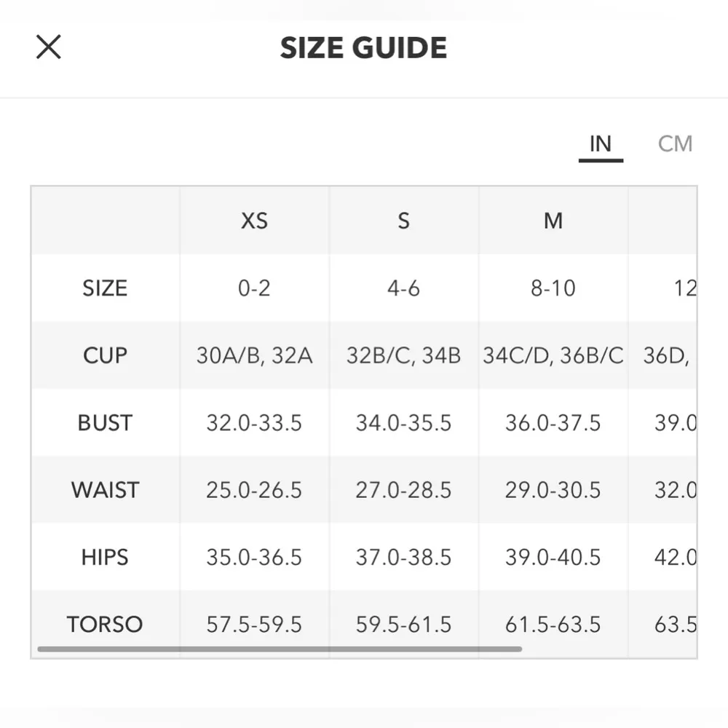Click the SIZE GUIDE heading
728x728 pixels.
coord(363,48)
